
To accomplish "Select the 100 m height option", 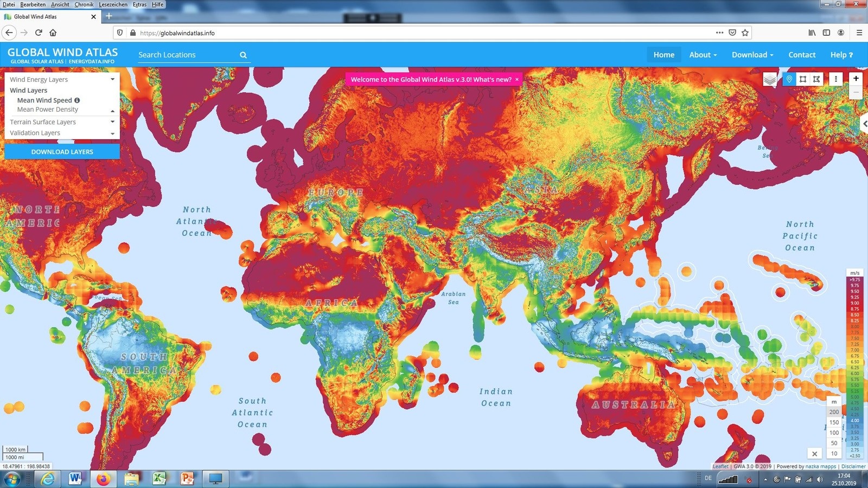I will pyautogui.click(x=834, y=433).
